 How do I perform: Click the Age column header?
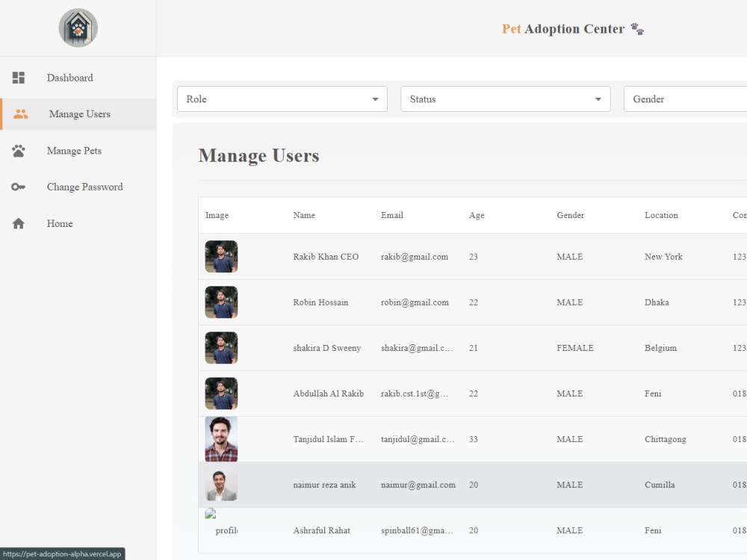coord(477,215)
